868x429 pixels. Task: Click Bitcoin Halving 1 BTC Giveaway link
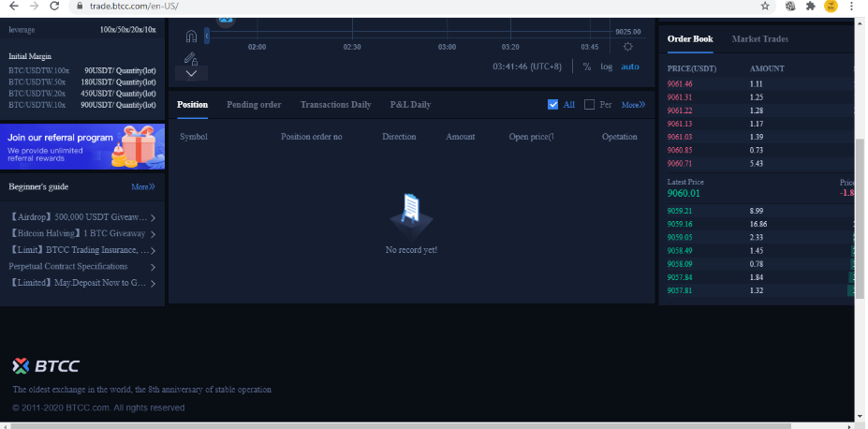(78, 233)
